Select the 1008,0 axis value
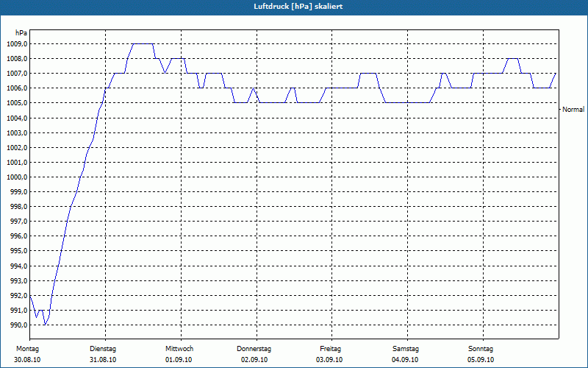 17,59
